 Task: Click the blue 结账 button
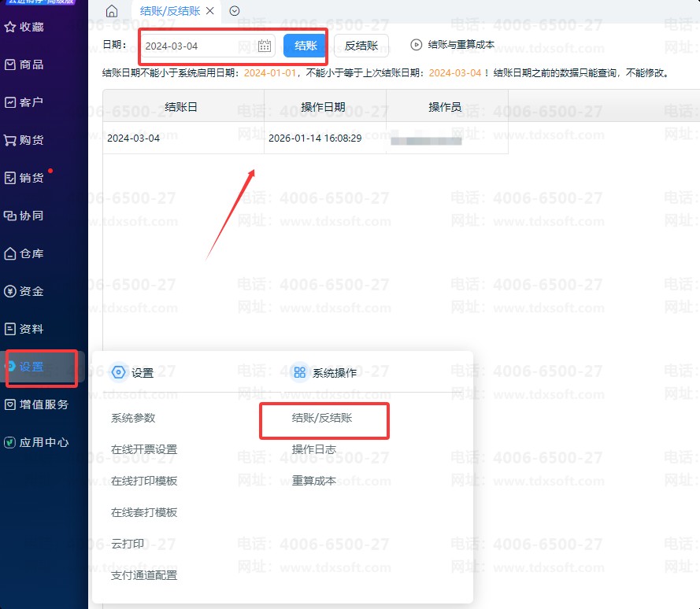(x=305, y=46)
